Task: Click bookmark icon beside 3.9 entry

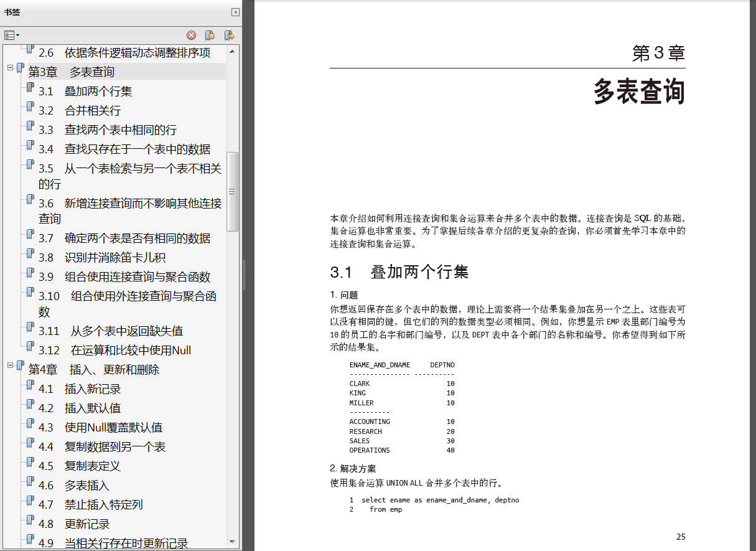Action: click(30, 273)
